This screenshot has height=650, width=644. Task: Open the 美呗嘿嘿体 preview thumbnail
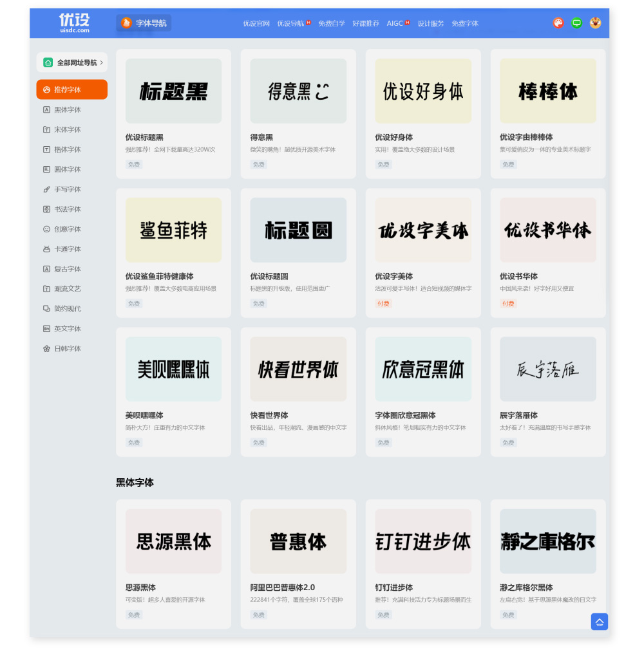pos(173,369)
